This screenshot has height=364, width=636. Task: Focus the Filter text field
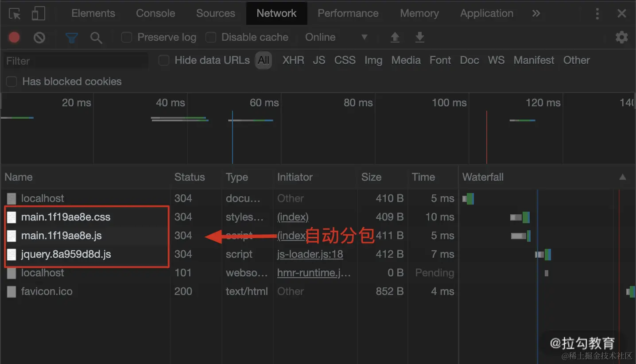click(76, 61)
